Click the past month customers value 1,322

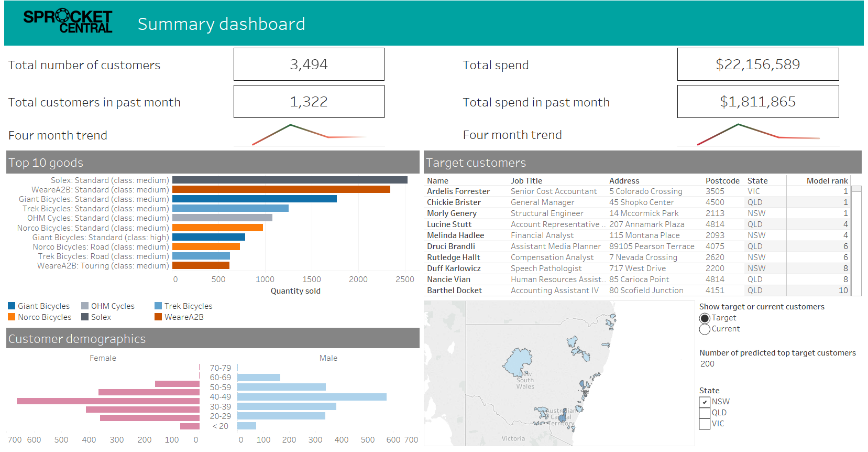coord(309,102)
